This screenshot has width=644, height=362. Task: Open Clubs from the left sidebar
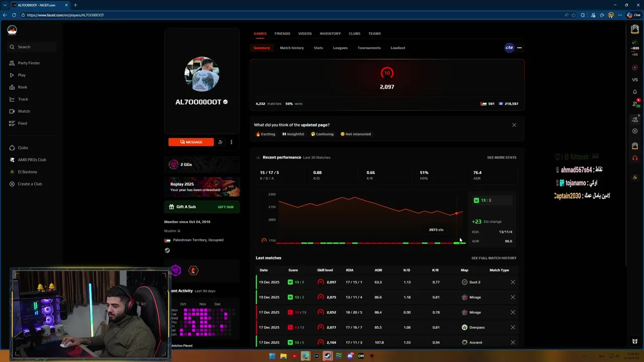pyautogui.click(x=19, y=148)
